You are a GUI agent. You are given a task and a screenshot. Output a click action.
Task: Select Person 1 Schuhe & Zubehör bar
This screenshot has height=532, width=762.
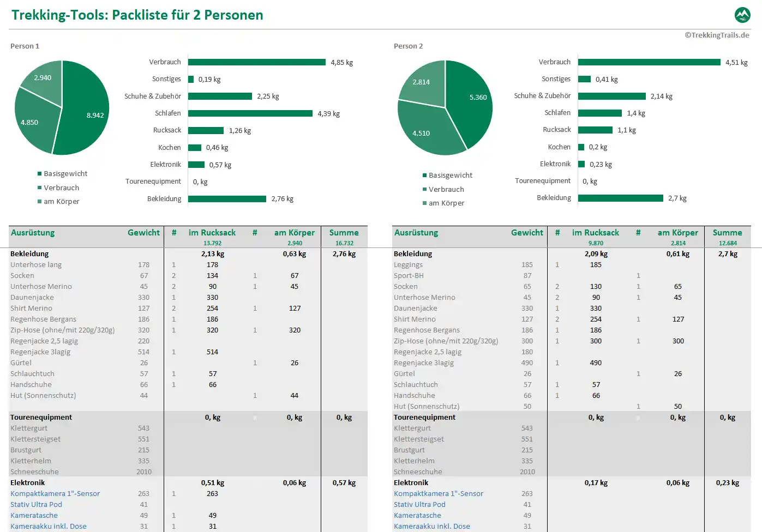click(x=220, y=96)
